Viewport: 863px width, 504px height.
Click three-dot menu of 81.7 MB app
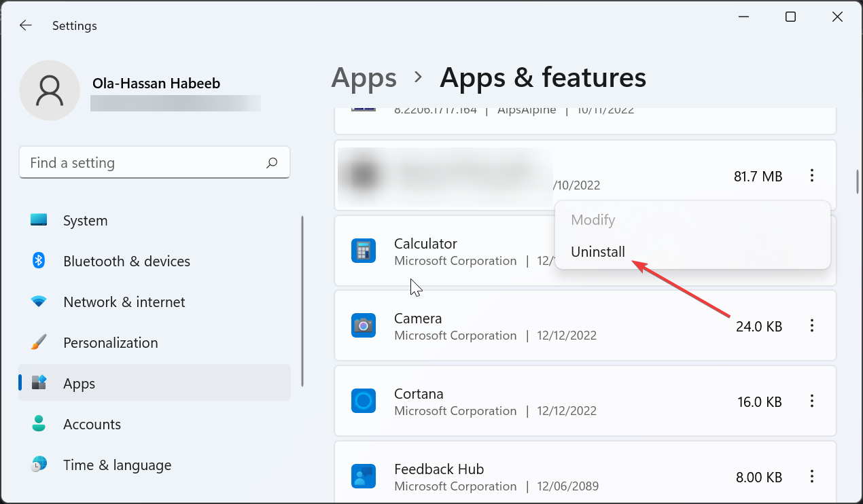(x=811, y=176)
